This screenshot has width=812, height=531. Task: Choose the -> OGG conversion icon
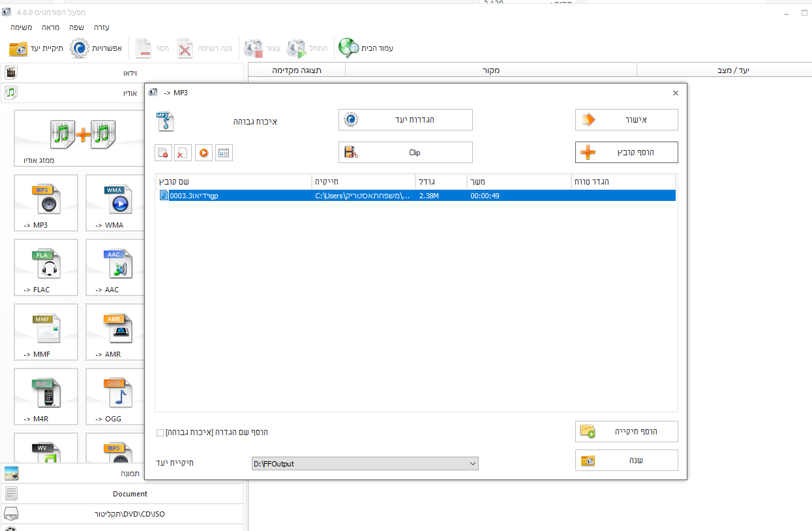pyautogui.click(x=114, y=397)
